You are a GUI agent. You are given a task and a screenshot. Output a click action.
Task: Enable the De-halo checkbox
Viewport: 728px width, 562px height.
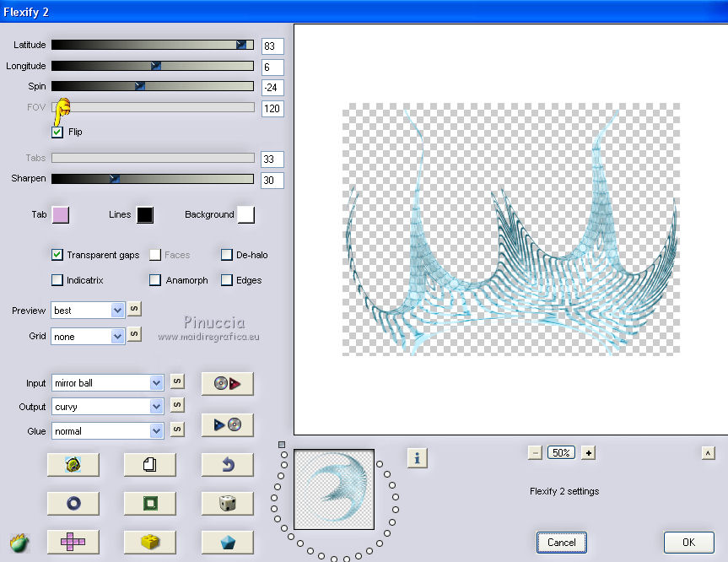click(x=227, y=255)
